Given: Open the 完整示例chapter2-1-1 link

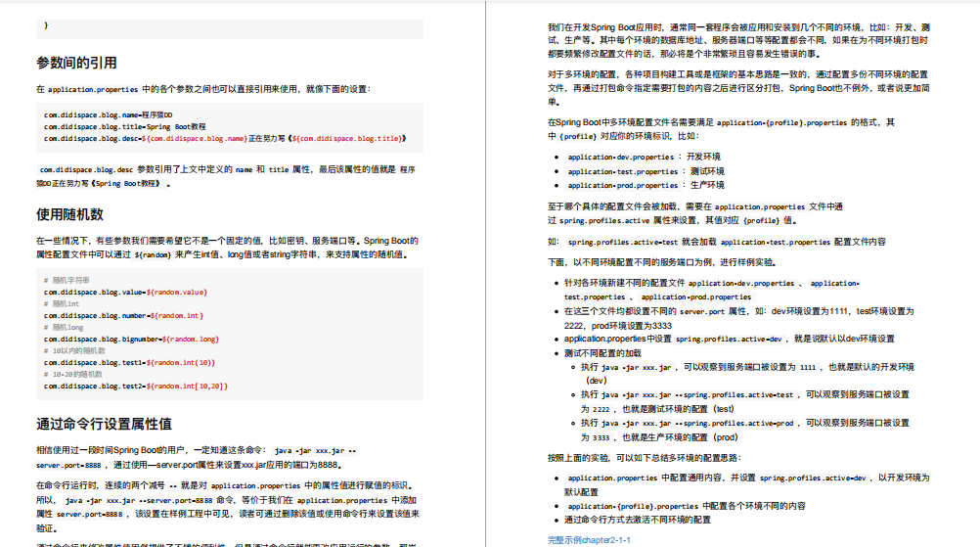Looking at the screenshot, I should [589, 540].
